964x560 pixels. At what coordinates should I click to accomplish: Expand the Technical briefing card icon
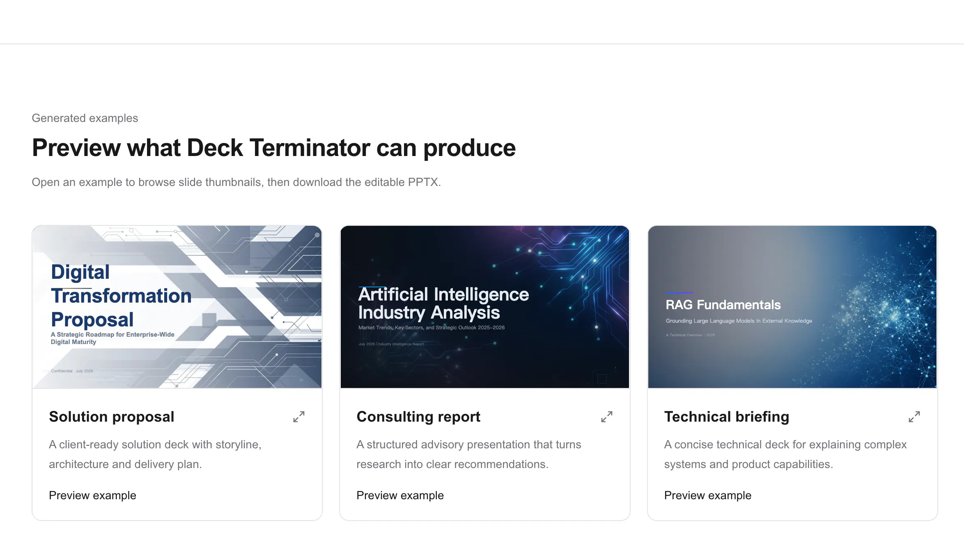914,417
